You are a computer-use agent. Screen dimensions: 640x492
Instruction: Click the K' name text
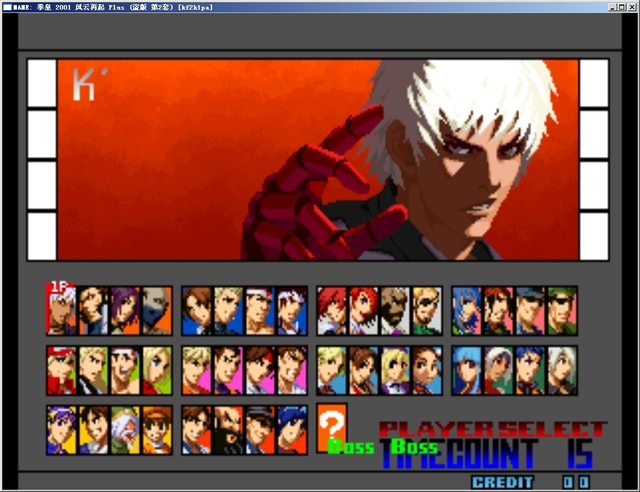89,85
